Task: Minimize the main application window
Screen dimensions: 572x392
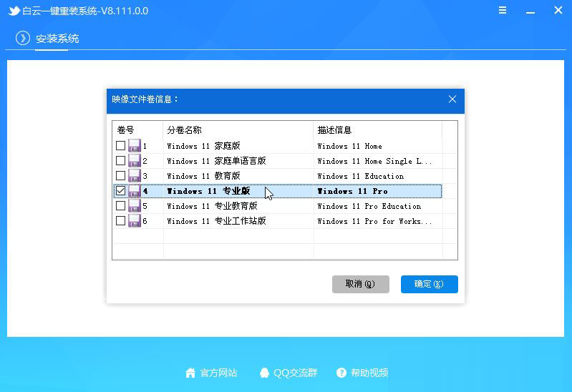Action: 530,12
